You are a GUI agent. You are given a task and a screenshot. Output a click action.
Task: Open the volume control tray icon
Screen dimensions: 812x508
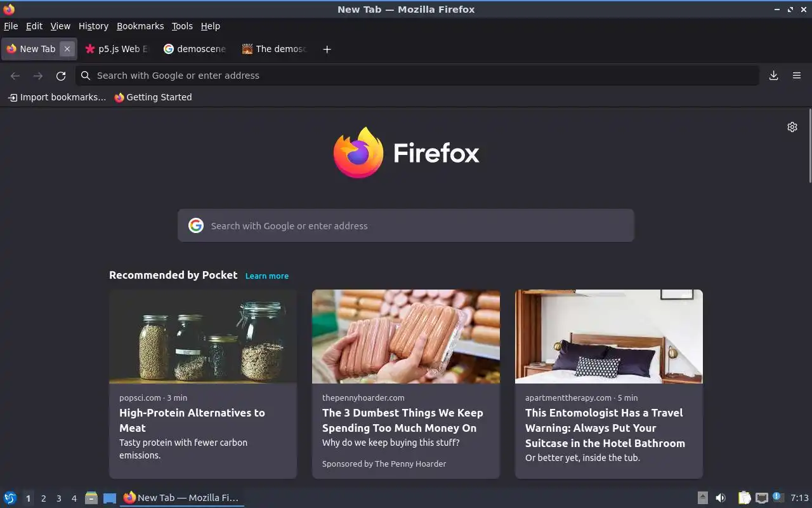(x=721, y=498)
